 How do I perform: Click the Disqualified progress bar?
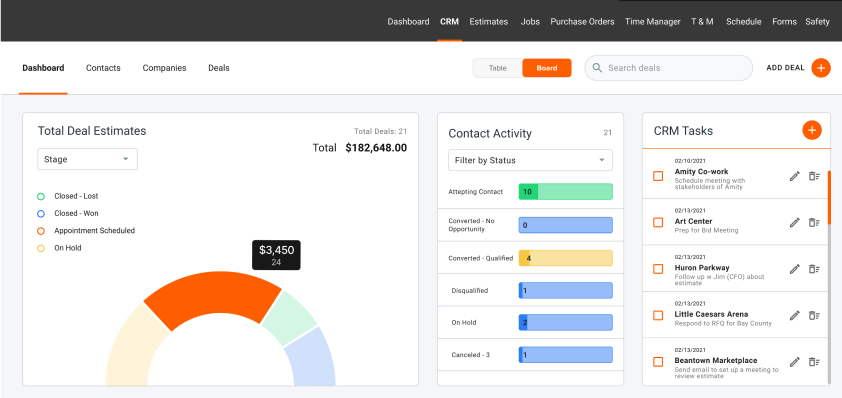coord(565,291)
